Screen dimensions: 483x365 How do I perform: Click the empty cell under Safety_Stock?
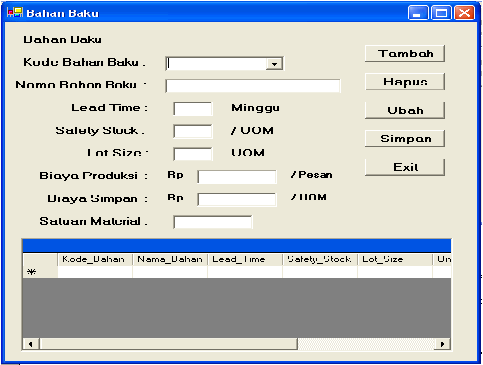(x=320, y=272)
